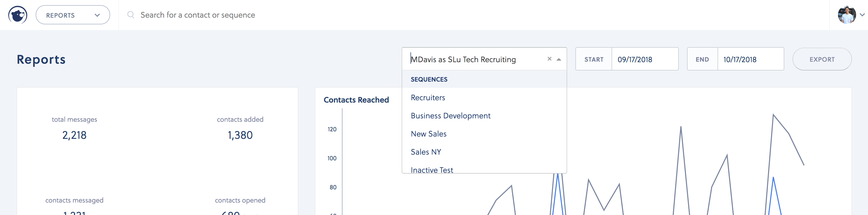Pick the New Sales sequence option

point(429,134)
